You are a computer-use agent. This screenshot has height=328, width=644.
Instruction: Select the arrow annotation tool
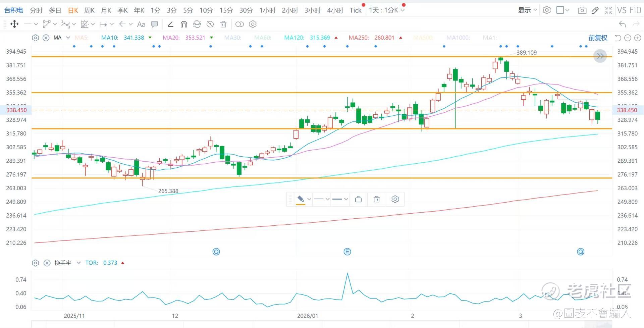[122, 24]
